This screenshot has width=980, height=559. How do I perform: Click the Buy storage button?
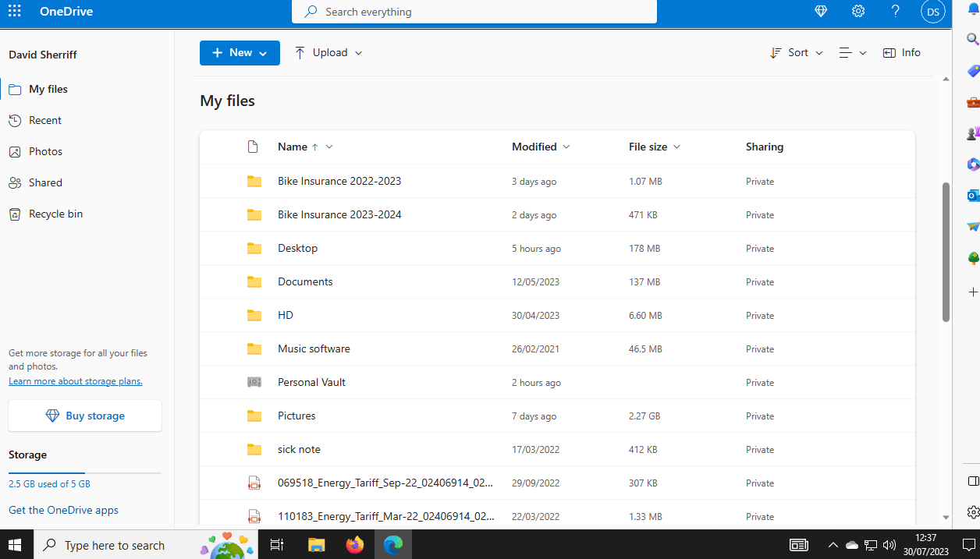point(85,416)
